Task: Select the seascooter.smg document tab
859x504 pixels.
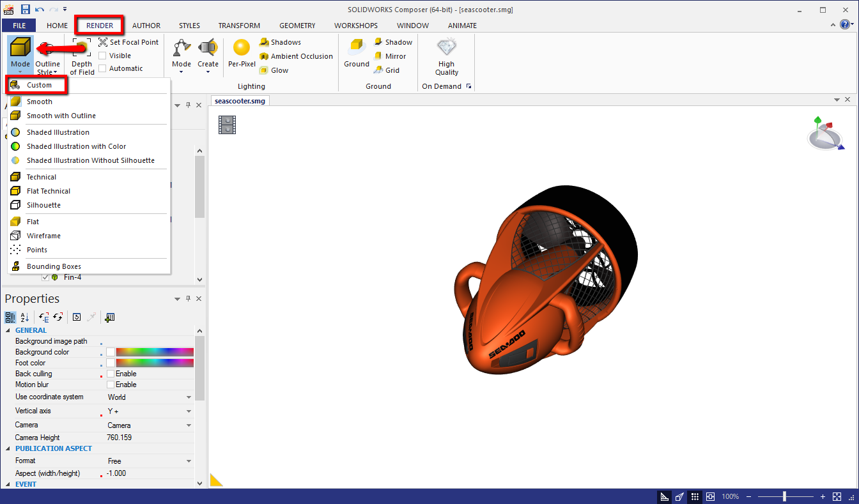Action: [239, 101]
